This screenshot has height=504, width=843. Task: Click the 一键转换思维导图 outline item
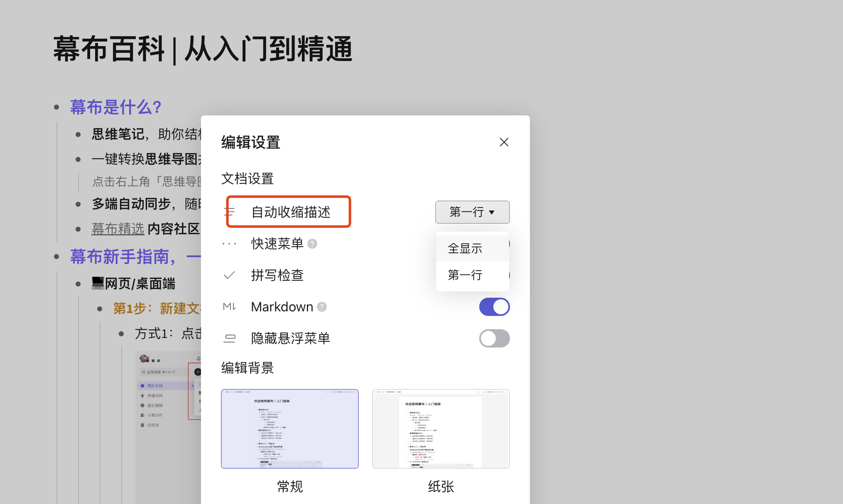coord(146,159)
